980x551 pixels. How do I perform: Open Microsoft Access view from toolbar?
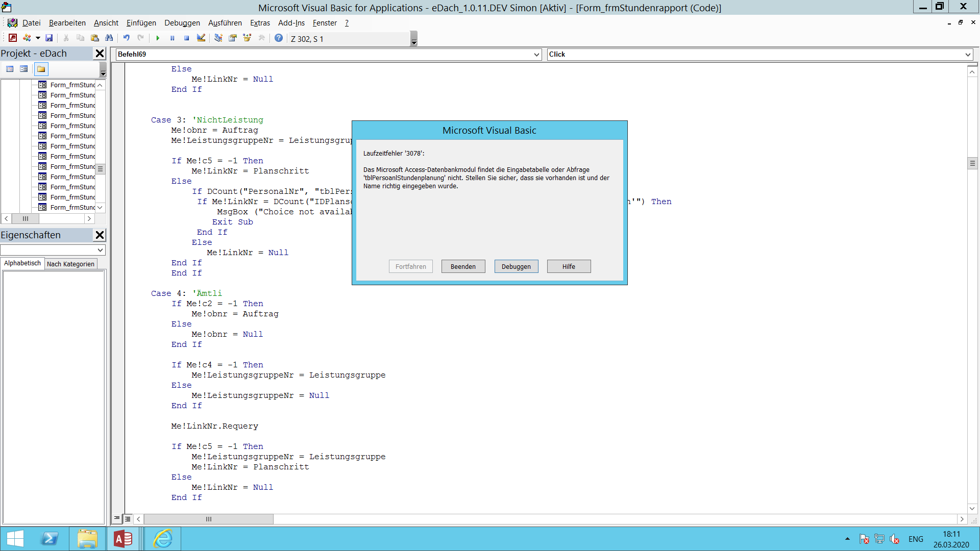(x=13, y=38)
